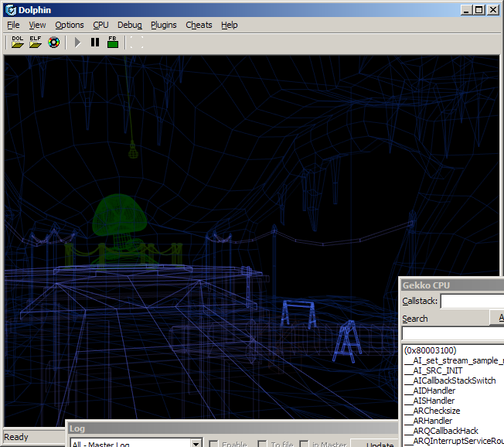Image resolution: width=504 pixels, height=447 pixels.
Task: Select __AI_set_stream_sample symbol entry
Action: pos(454,360)
